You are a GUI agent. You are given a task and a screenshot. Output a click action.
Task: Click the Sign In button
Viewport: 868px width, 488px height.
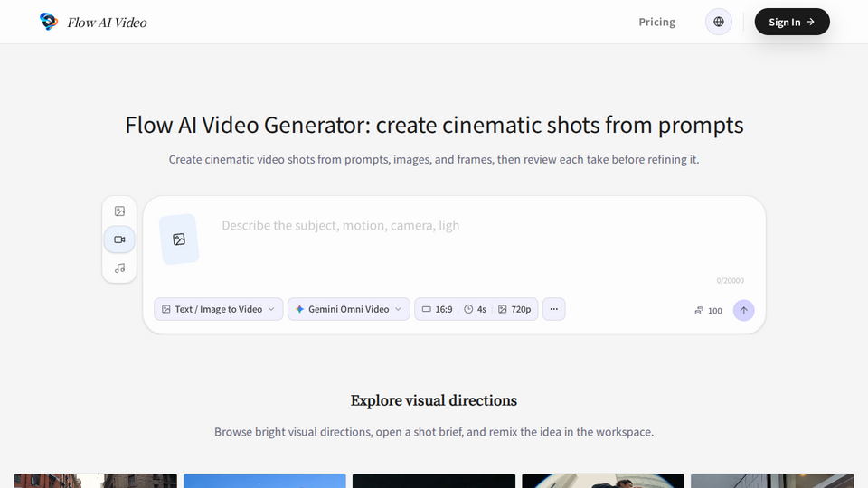coord(792,22)
